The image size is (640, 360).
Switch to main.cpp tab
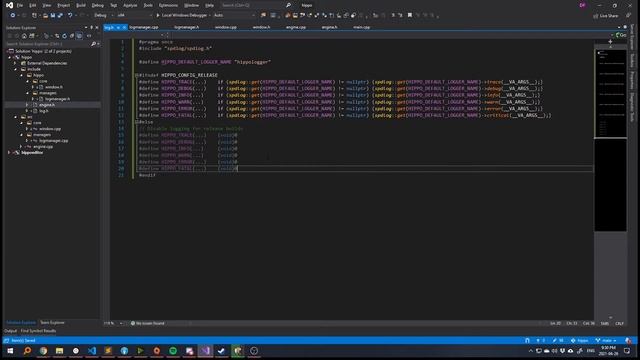[x=362, y=27]
